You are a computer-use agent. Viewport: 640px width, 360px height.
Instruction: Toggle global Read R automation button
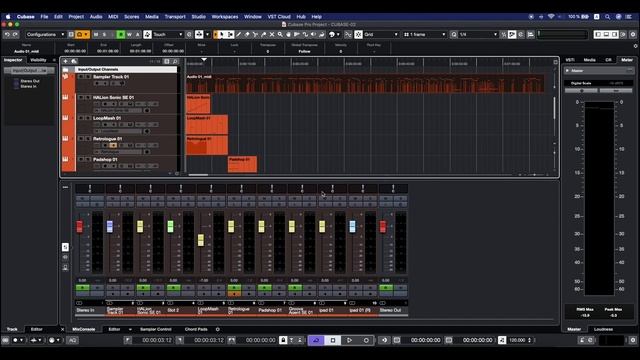click(x=121, y=35)
